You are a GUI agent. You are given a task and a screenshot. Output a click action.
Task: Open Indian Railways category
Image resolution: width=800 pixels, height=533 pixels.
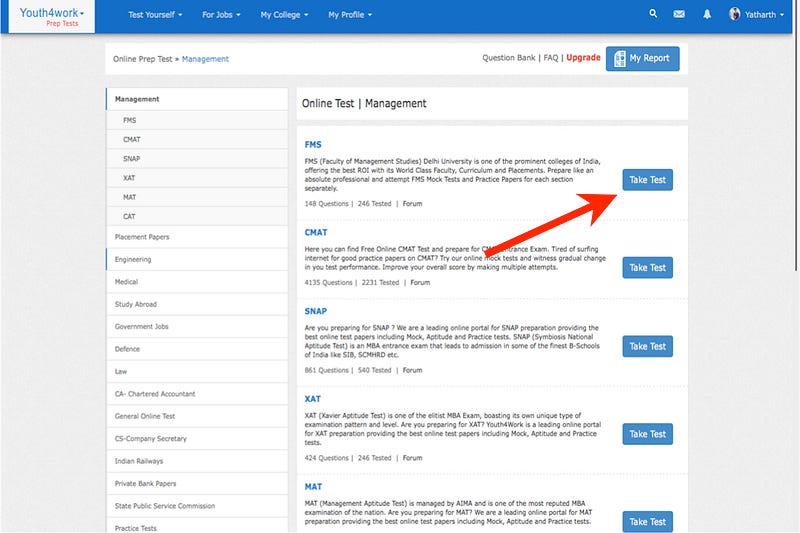pos(197,461)
